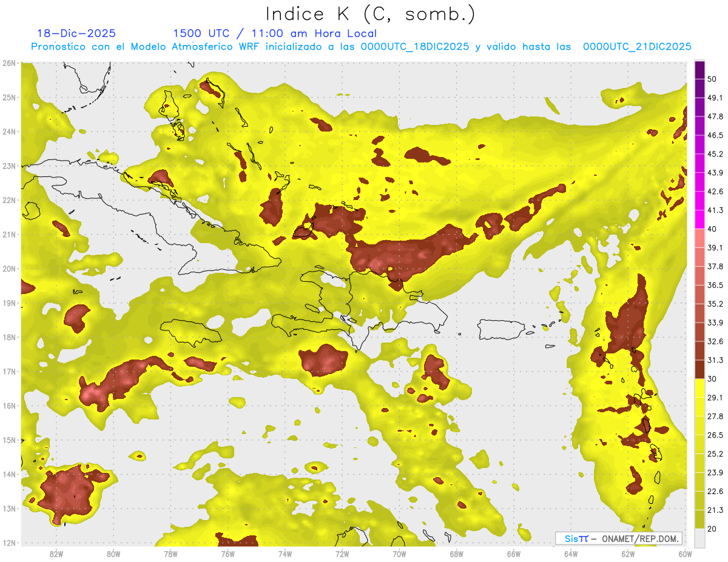Select the '42.6' legend value
This screenshot has width=728, height=562.
(715, 192)
